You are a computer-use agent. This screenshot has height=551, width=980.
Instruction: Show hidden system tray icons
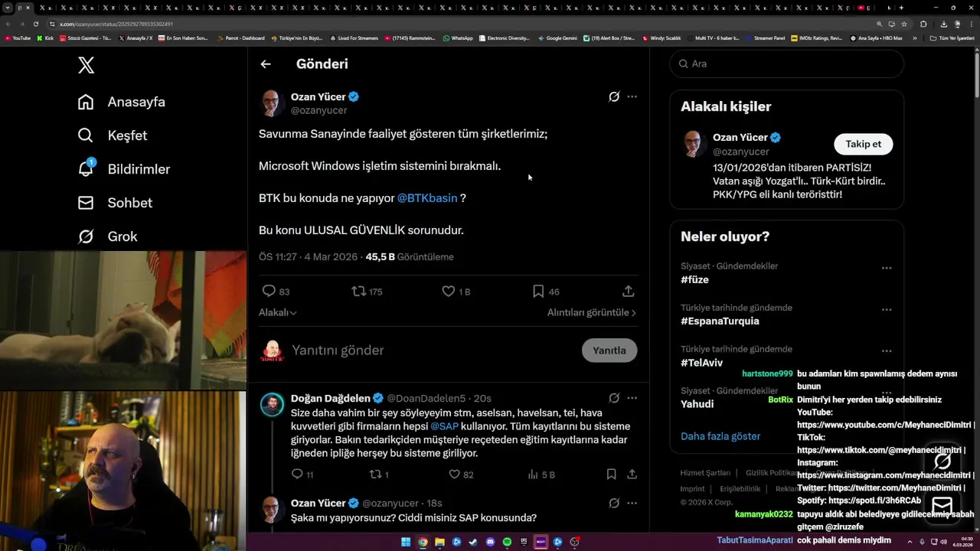911,541
